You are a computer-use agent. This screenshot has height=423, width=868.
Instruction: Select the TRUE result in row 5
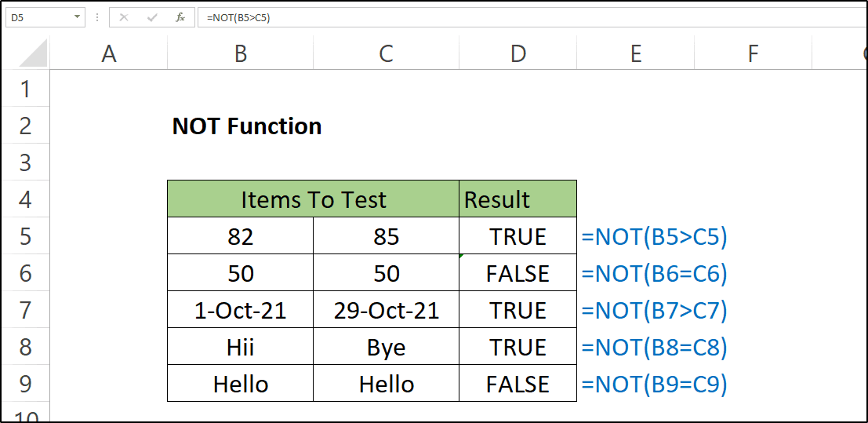coord(518,236)
